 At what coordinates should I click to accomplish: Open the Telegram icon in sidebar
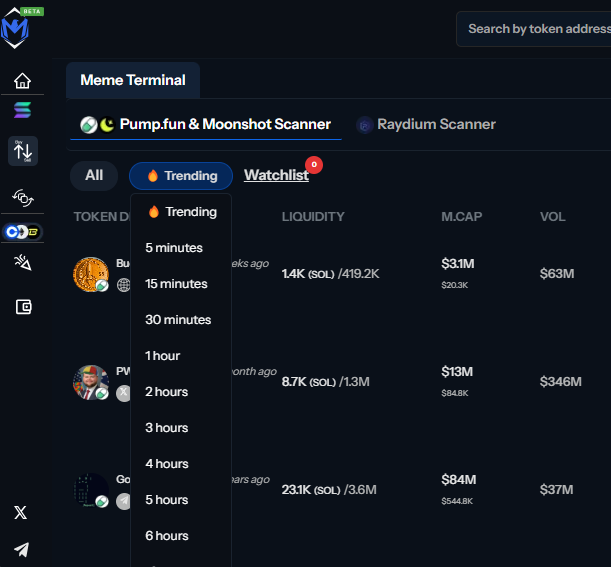point(21,549)
